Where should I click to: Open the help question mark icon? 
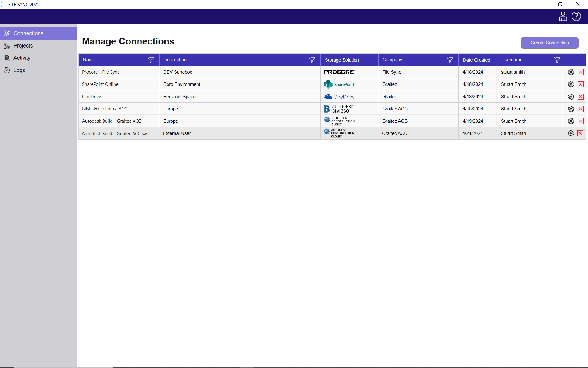click(576, 16)
